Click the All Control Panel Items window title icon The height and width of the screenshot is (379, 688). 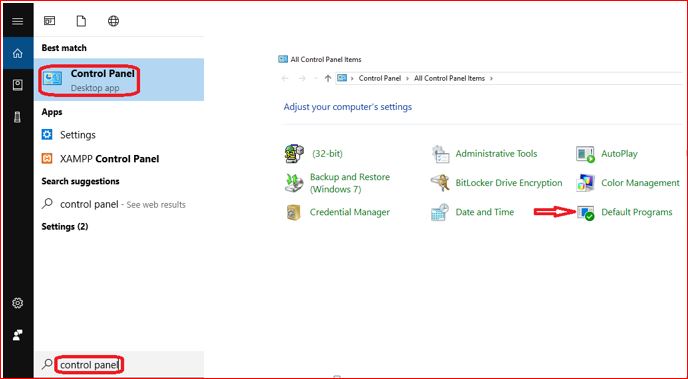tap(283, 59)
